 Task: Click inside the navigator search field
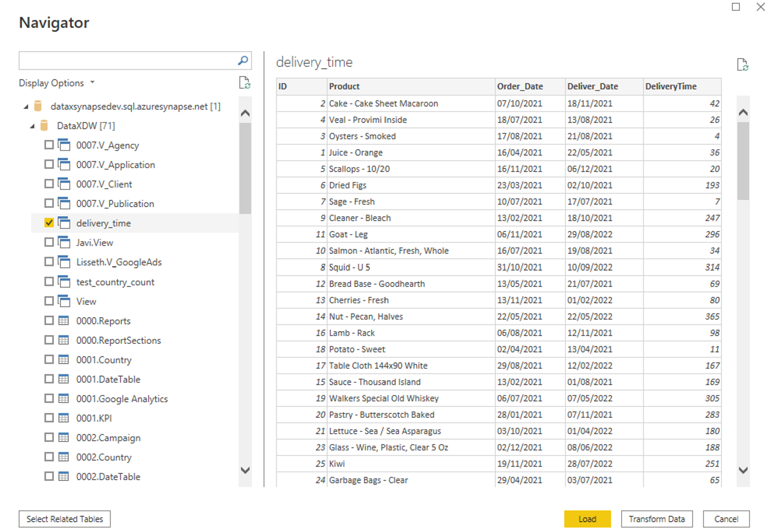point(127,61)
